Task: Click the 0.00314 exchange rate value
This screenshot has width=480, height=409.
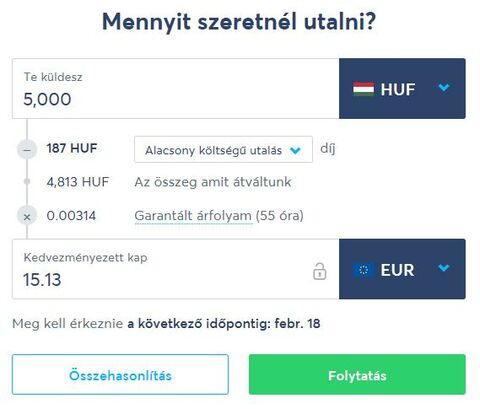Action: pos(71,216)
